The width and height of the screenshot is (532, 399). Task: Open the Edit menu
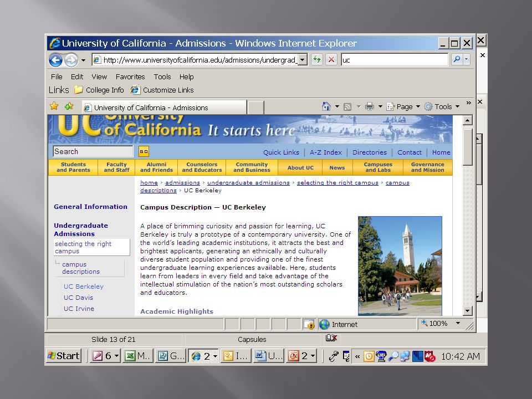point(77,77)
